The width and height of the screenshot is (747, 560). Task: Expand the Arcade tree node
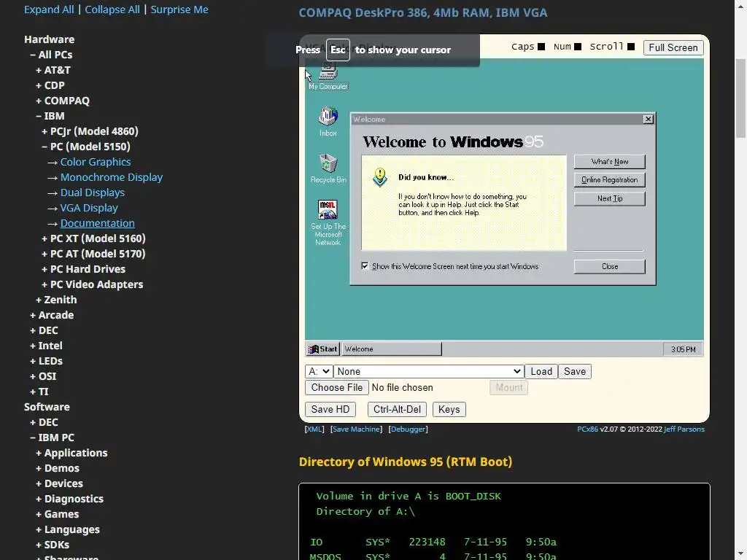(x=52, y=315)
